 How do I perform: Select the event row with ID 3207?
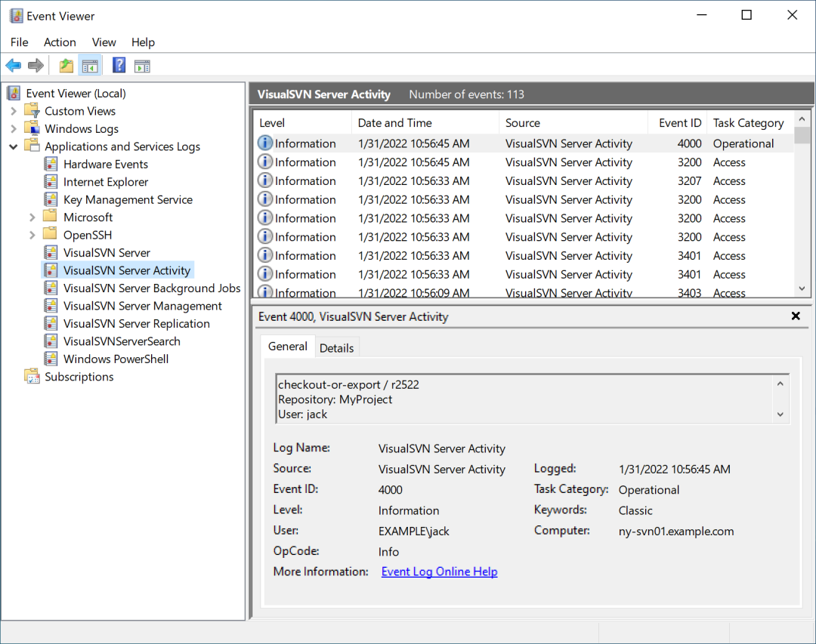pyautogui.click(x=524, y=181)
